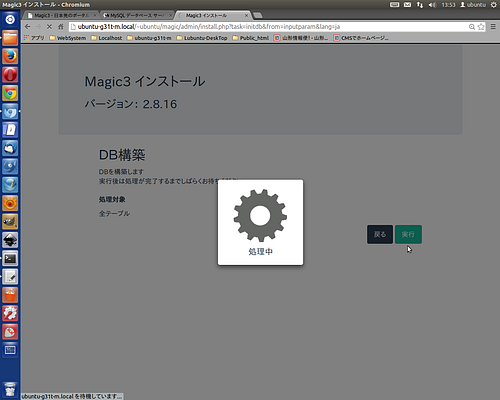Open the ubuntu user menu
Viewport: 500px width, 400px height.
(x=473, y=5)
